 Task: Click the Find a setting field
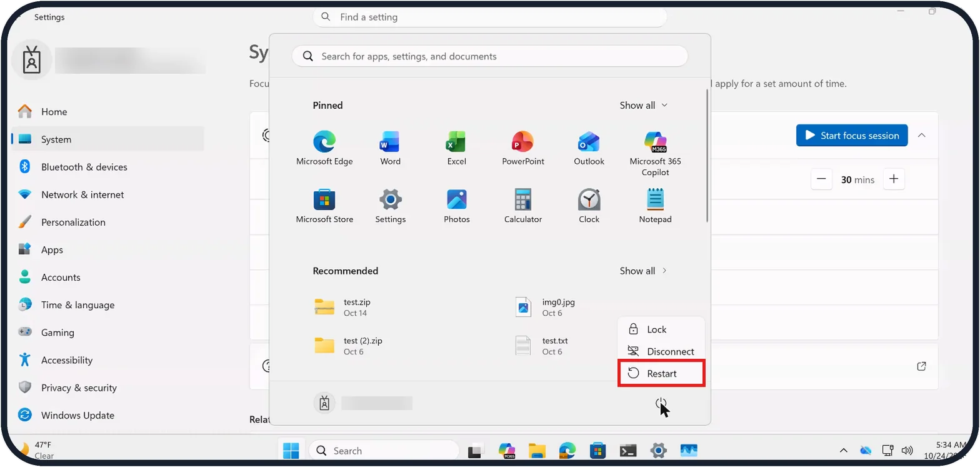tap(490, 18)
